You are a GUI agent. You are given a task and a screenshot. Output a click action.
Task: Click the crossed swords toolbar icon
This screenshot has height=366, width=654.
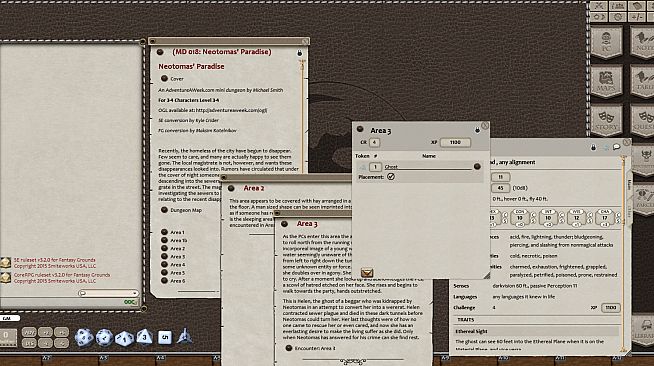pyautogui.click(x=600, y=6)
